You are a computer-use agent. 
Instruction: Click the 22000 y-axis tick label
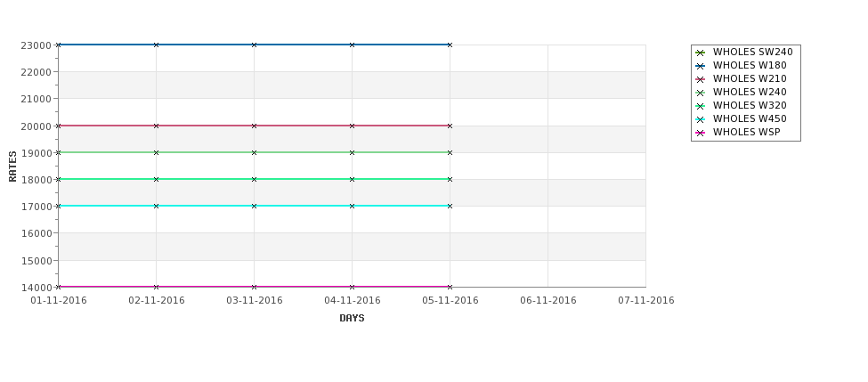[40, 72]
